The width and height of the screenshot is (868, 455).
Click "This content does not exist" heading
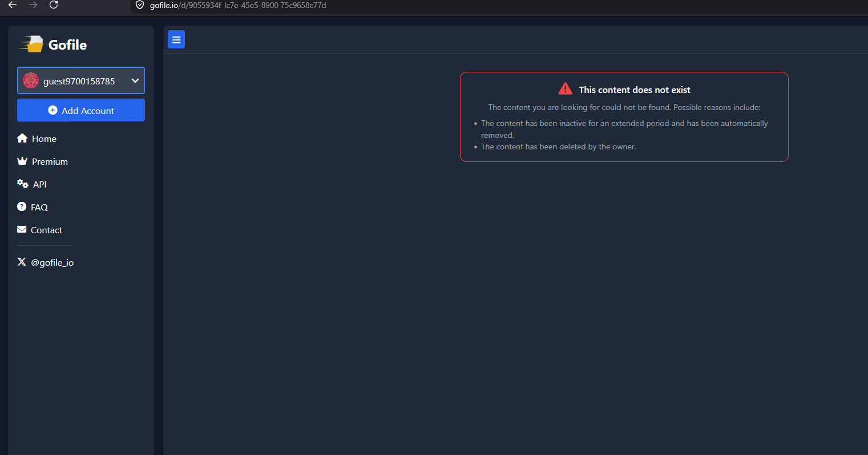tap(635, 90)
